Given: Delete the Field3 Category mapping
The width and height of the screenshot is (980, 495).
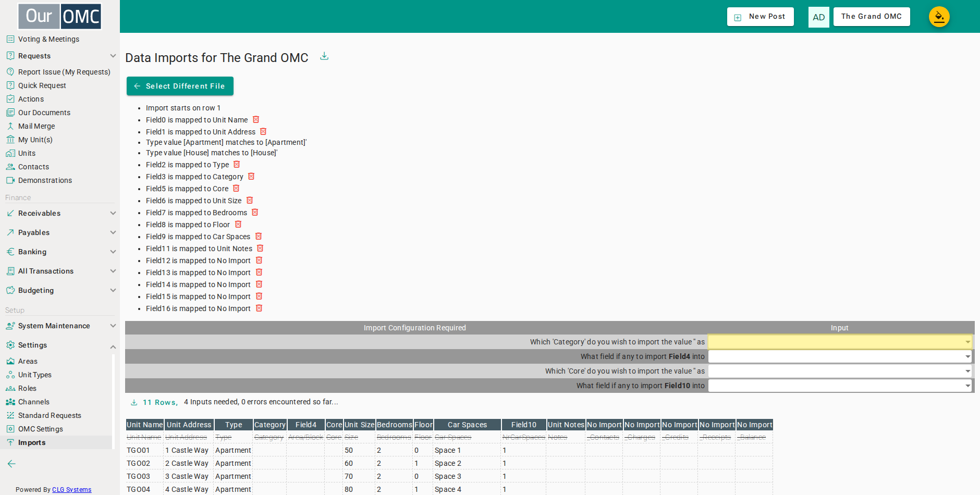Looking at the screenshot, I should pos(251,177).
